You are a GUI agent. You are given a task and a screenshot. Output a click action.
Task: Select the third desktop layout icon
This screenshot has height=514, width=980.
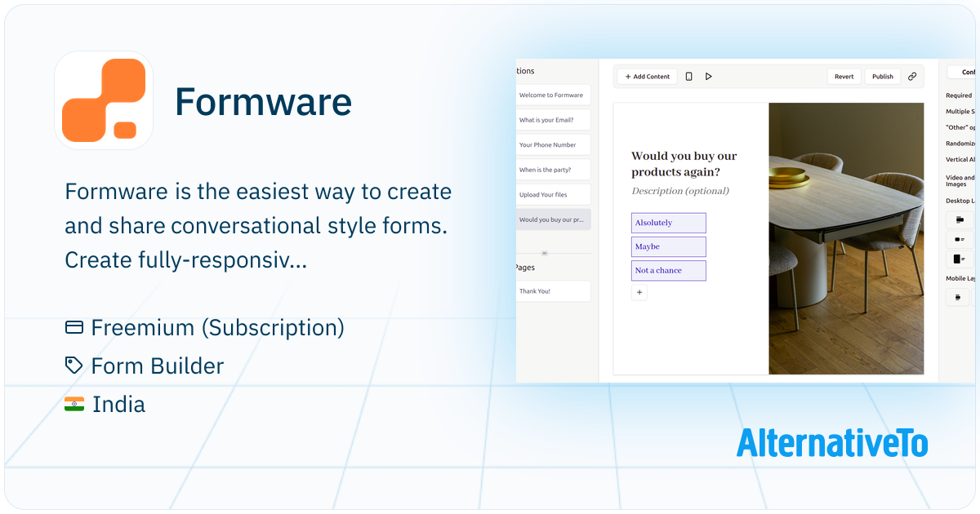click(959, 259)
